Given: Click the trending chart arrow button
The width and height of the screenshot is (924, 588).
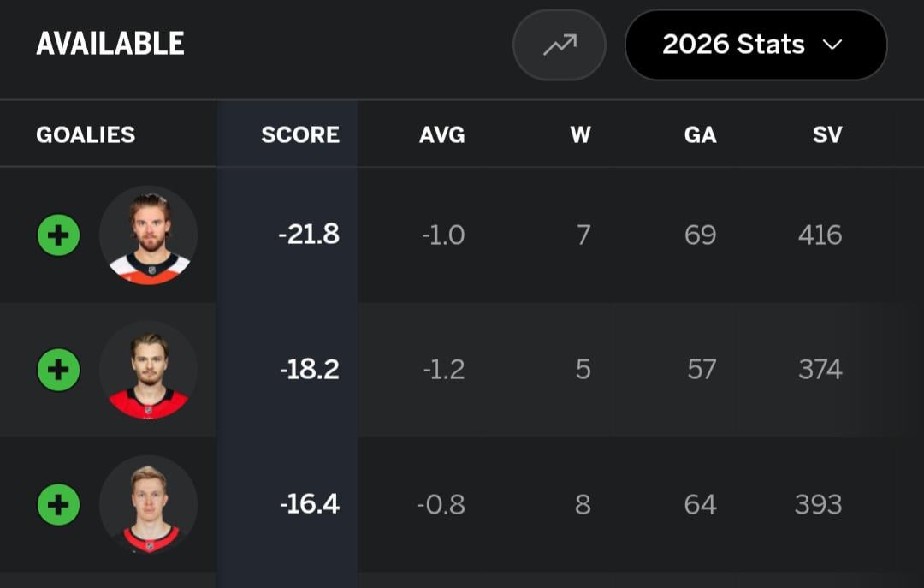Looking at the screenshot, I should pos(560,45).
